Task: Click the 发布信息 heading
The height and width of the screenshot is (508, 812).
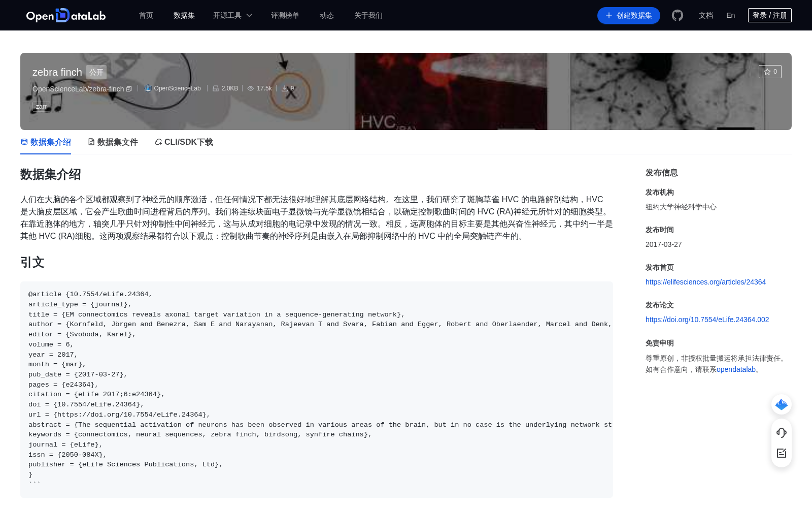Action: pyautogui.click(x=661, y=173)
